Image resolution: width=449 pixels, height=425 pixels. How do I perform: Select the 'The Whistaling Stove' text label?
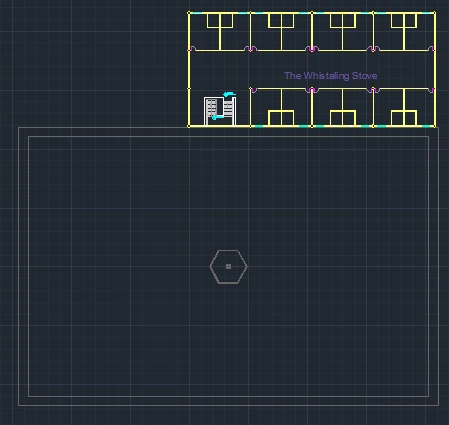click(331, 76)
